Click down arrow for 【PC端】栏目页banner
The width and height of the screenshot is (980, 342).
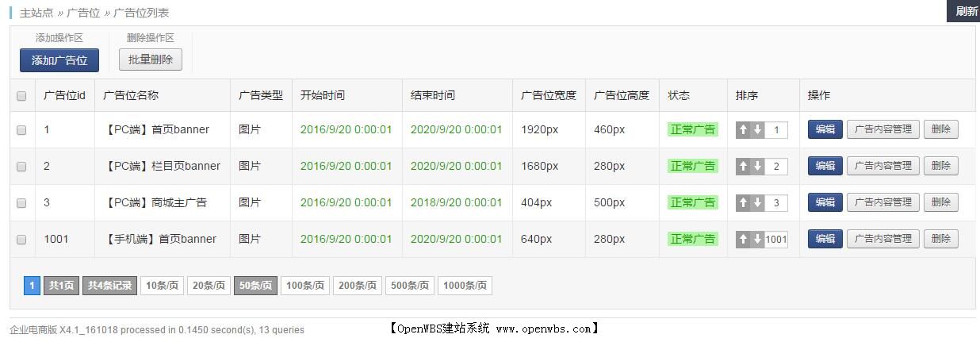(x=757, y=167)
